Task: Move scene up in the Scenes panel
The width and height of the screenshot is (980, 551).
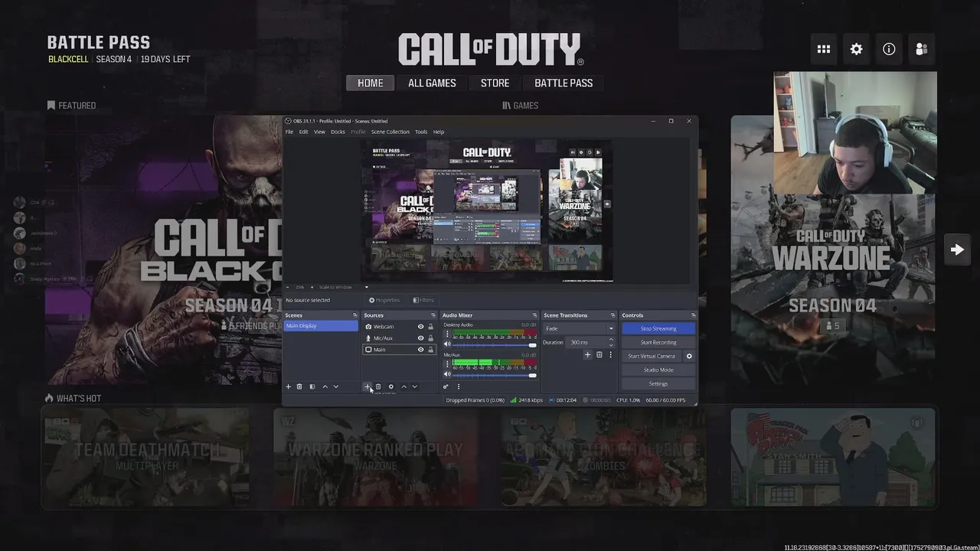Action: coord(325,386)
